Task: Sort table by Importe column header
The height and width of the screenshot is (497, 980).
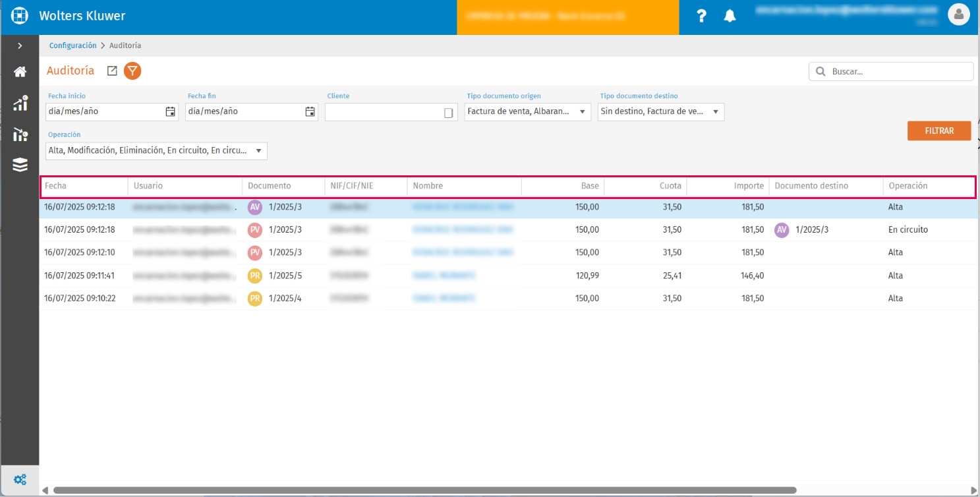Action: (749, 186)
